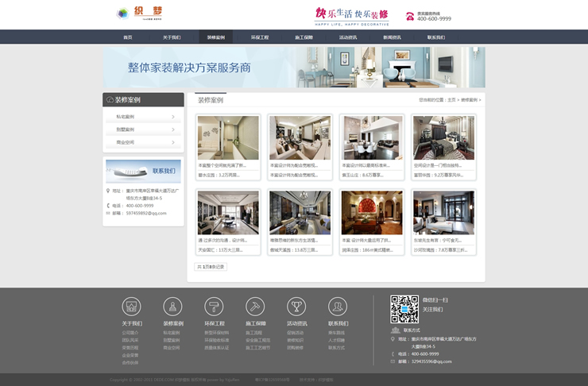Click the 装修案例 footer stamp icon
Screen dimensions: 588x386
(172, 307)
